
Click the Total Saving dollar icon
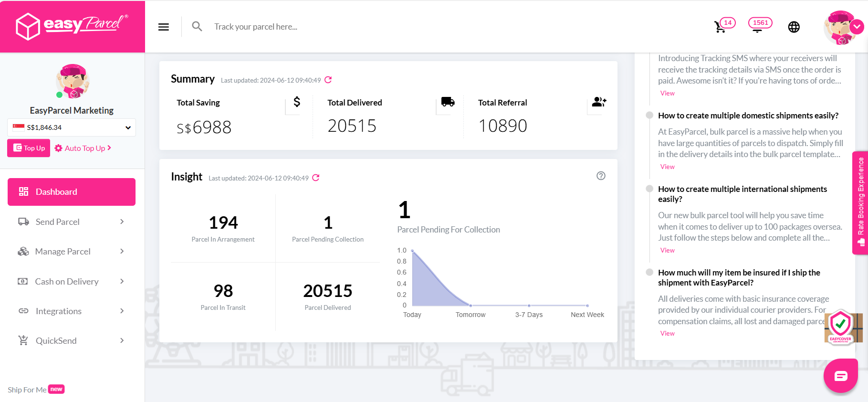[297, 102]
